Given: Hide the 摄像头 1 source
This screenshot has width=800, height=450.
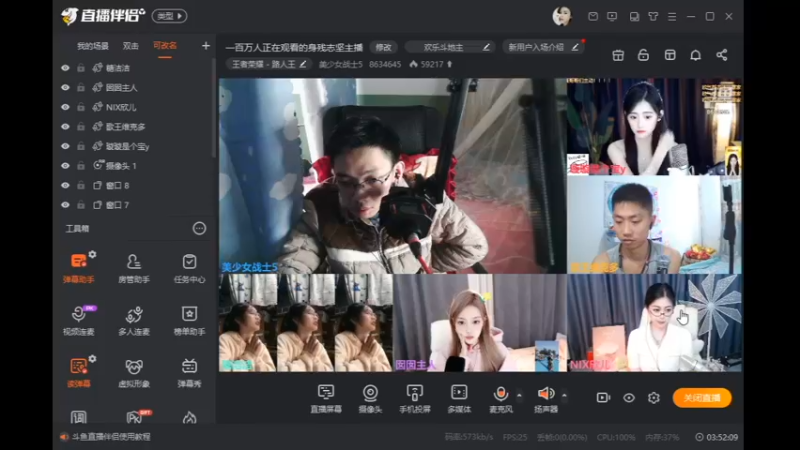Looking at the screenshot, I should click(x=65, y=166).
